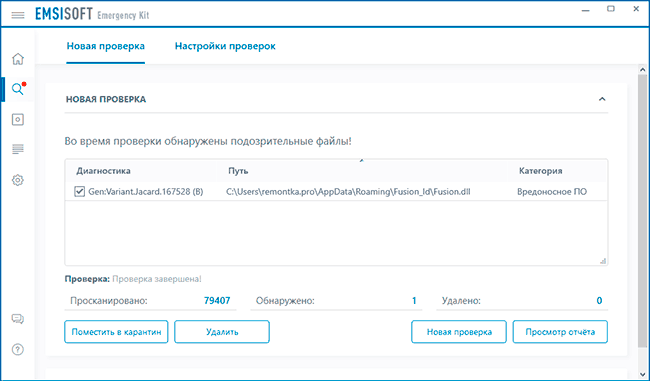Maximize the Emsisoft window

point(611,9)
